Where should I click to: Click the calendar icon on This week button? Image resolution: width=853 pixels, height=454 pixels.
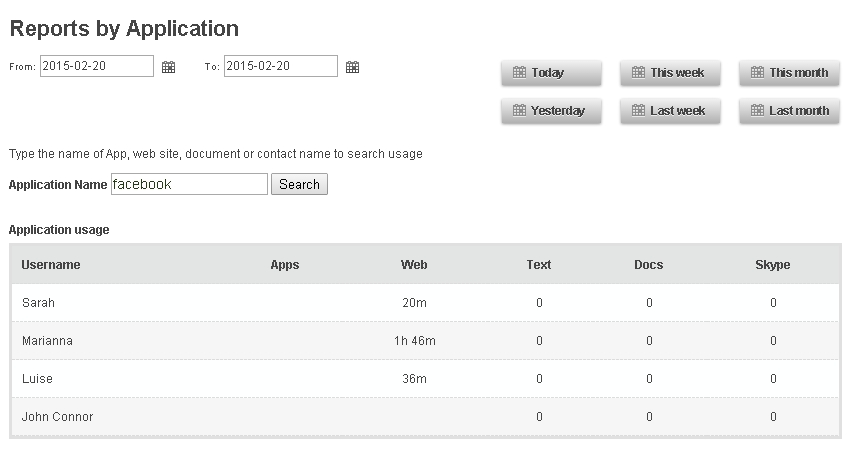coord(638,72)
